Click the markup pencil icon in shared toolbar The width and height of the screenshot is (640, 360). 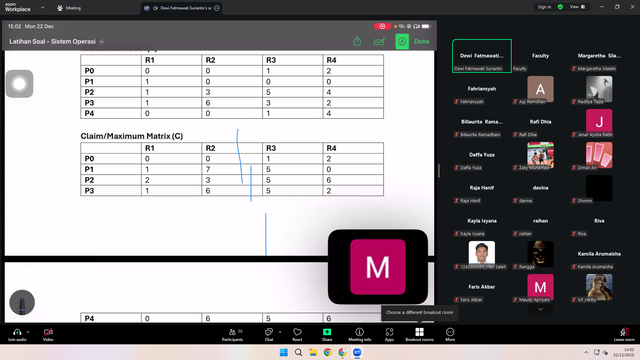379,41
